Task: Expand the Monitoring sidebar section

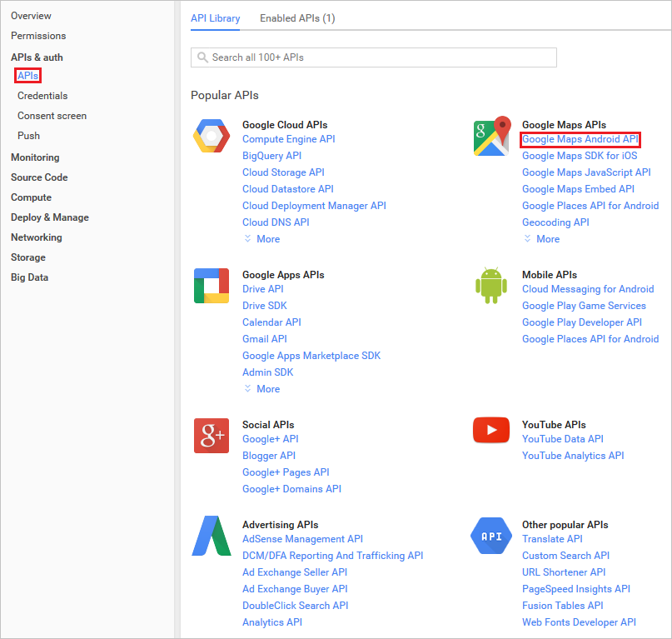Action: tap(35, 157)
